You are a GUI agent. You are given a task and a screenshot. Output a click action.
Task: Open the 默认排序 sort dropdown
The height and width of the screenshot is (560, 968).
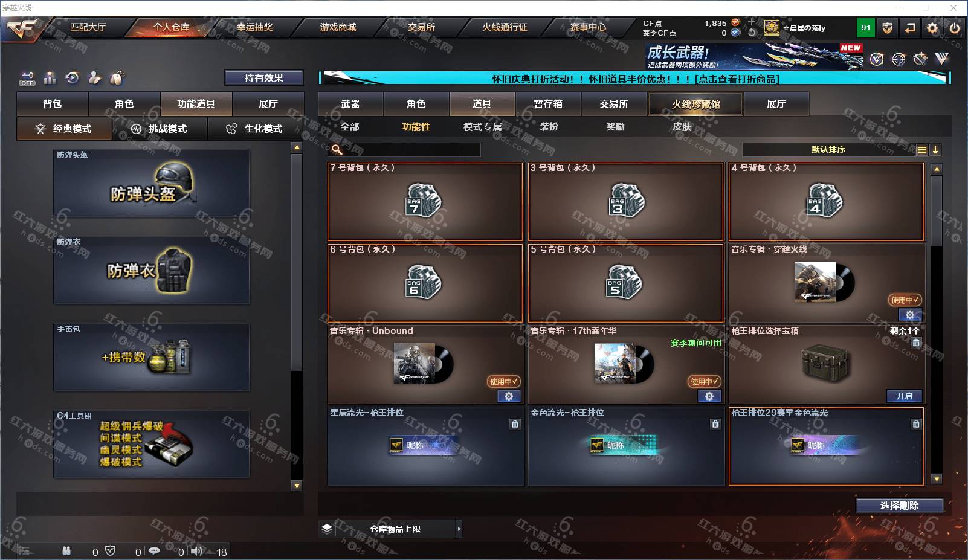(828, 150)
